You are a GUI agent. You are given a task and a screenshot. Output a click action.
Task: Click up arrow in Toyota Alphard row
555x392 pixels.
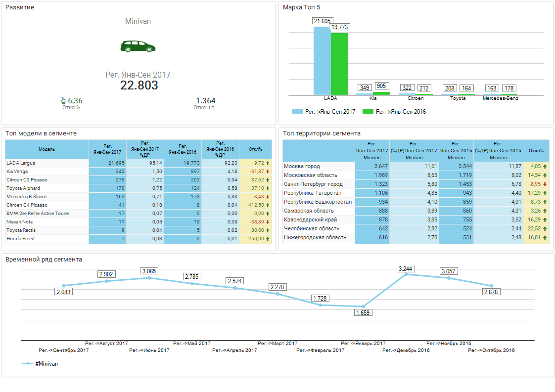point(268,188)
